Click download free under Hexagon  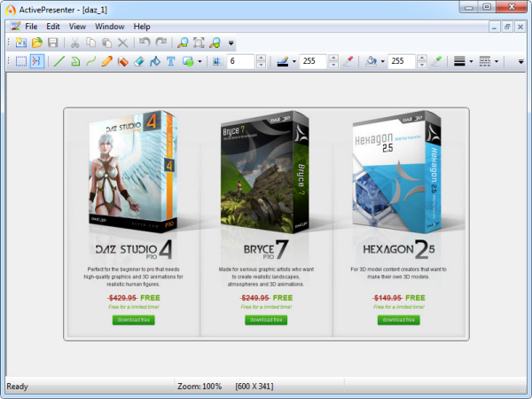click(399, 319)
